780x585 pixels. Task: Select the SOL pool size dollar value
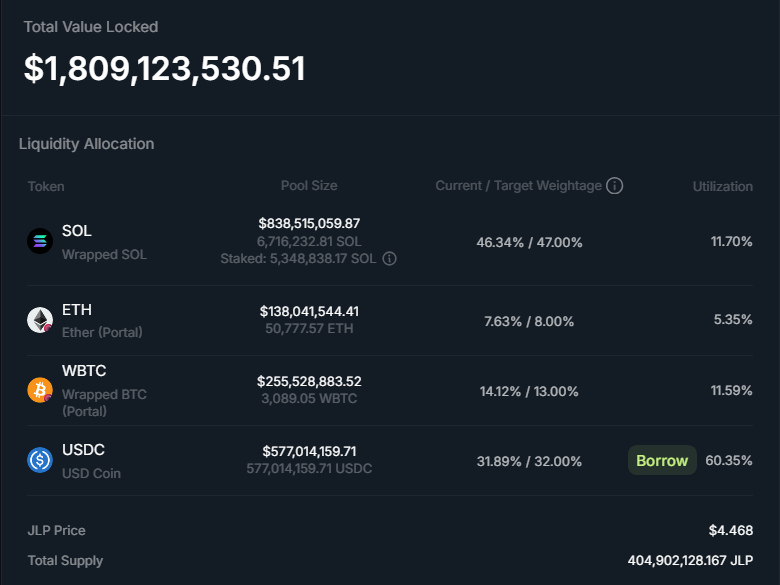tap(309, 224)
